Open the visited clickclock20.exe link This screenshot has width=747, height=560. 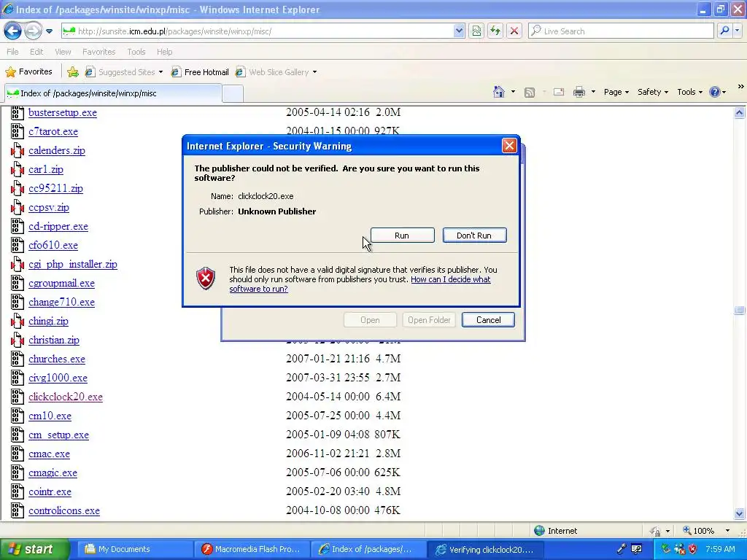coord(65,397)
